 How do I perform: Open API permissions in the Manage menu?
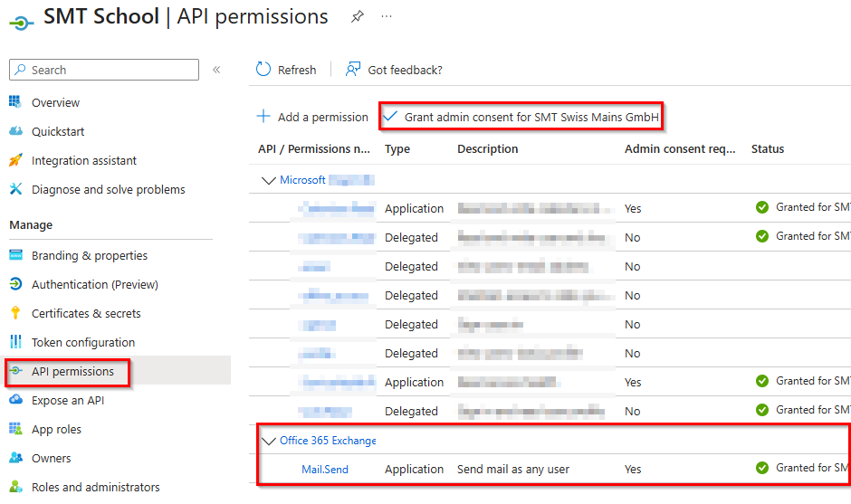click(x=72, y=371)
